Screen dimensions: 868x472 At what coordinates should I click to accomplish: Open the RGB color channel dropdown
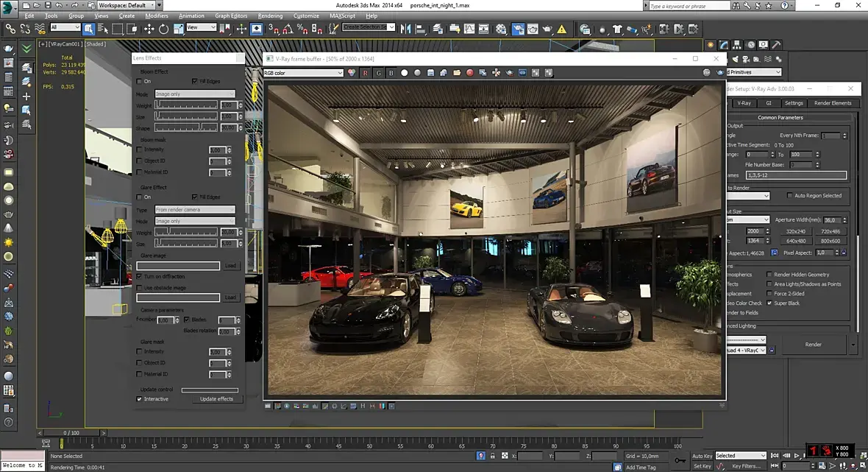(303, 73)
